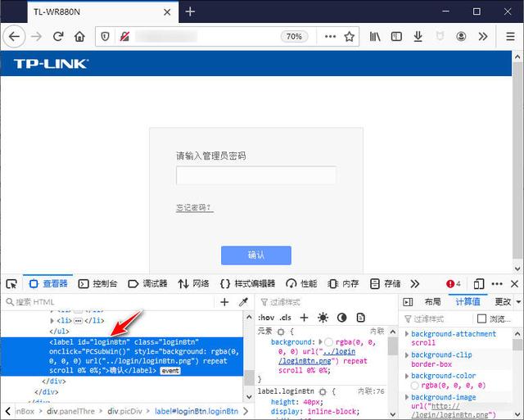Open the Firefox home page
This screenshot has width=524, height=420.
pyautogui.click(x=79, y=36)
